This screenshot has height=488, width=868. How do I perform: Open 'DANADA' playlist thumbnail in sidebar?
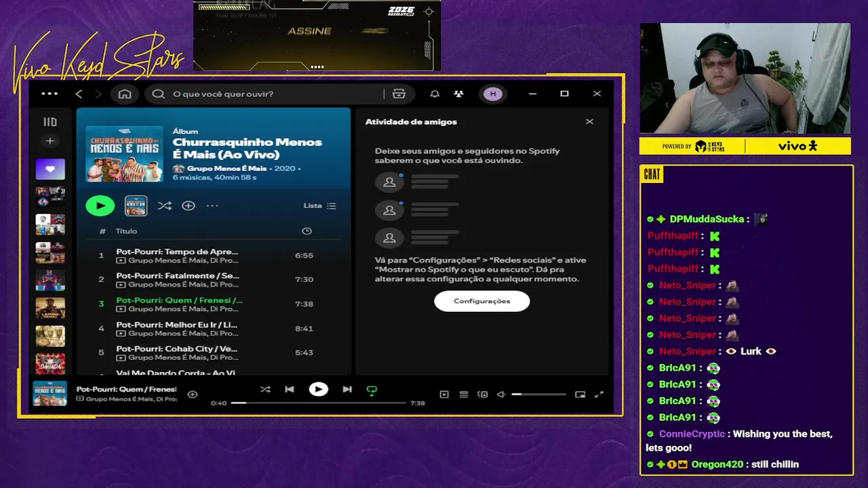[x=50, y=364]
